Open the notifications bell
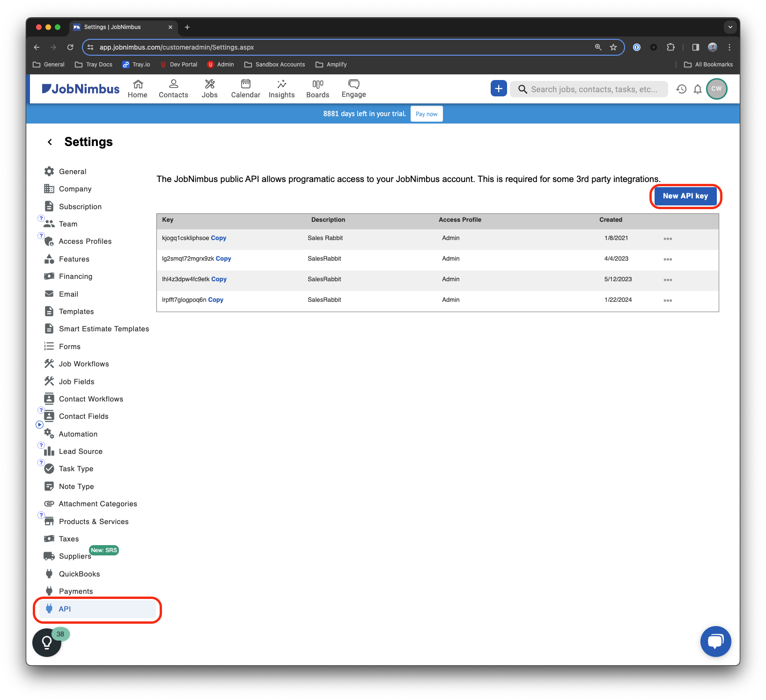The image size is (766, 700). 698,89
